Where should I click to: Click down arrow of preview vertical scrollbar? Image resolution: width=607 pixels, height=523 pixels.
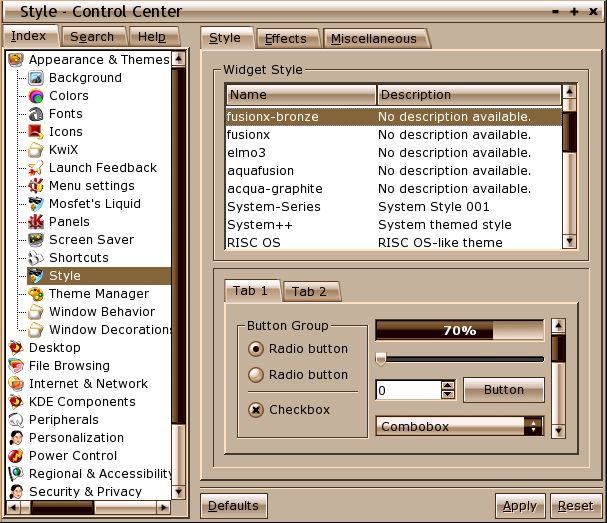558,430
